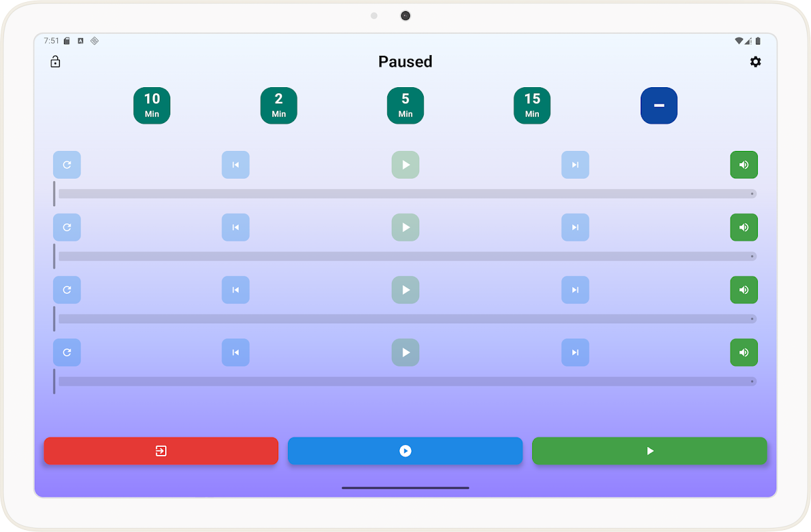Viewport: 811px width, 532px height.
Task: Set the timer to 15 Min
Action: point(532,106)
